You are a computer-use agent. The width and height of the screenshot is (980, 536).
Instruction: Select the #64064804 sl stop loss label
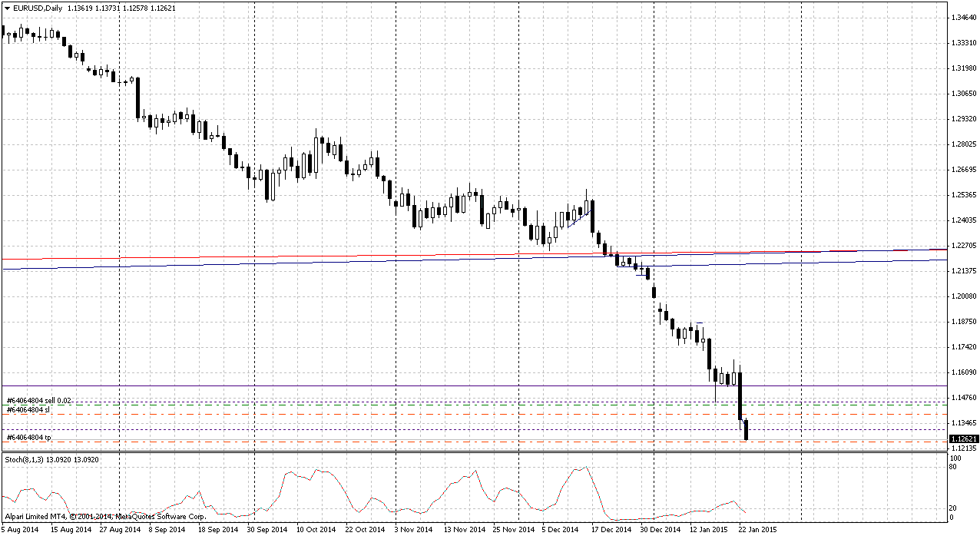coord(28,410)
